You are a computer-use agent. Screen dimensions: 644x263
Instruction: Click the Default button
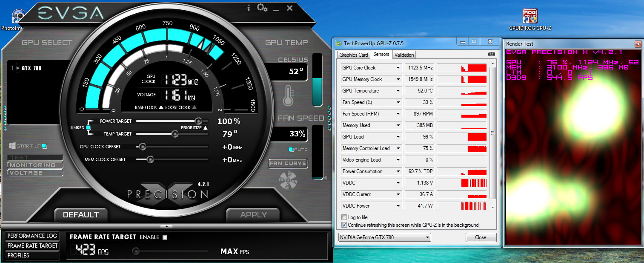pyautogui.click(x=81, y=215)
